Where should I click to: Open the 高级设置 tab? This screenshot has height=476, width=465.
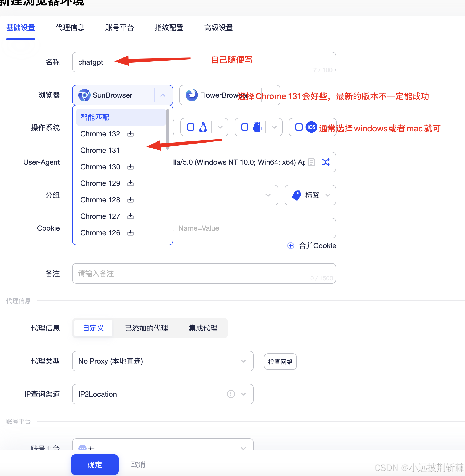(x=218, y=28)
